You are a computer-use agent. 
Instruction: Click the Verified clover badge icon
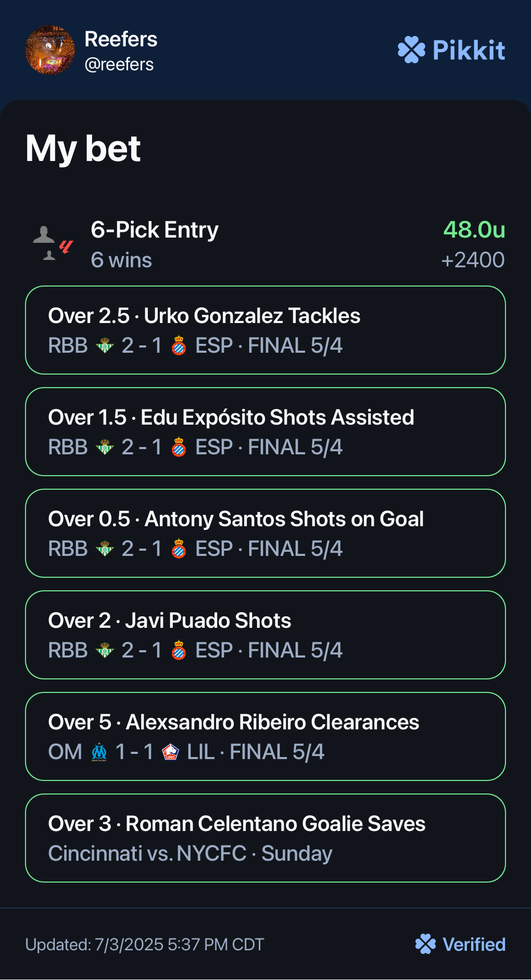(x=426, y=944)
